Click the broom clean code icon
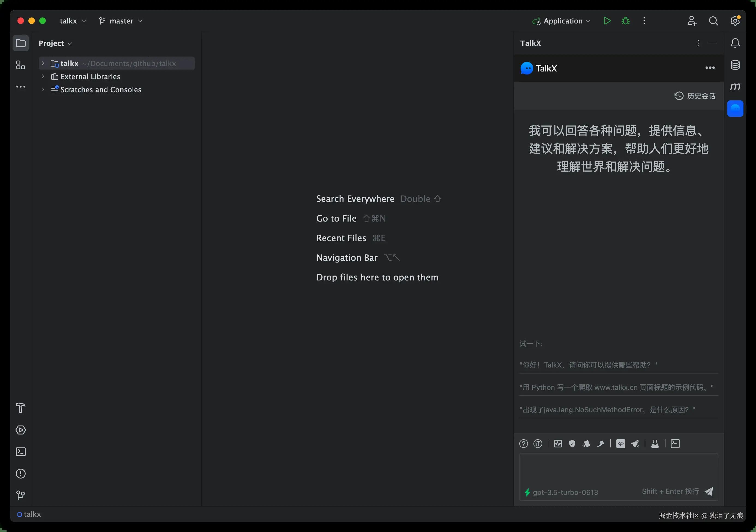The image size is (756, 532). pyautogui.click(x=635, y=444)
